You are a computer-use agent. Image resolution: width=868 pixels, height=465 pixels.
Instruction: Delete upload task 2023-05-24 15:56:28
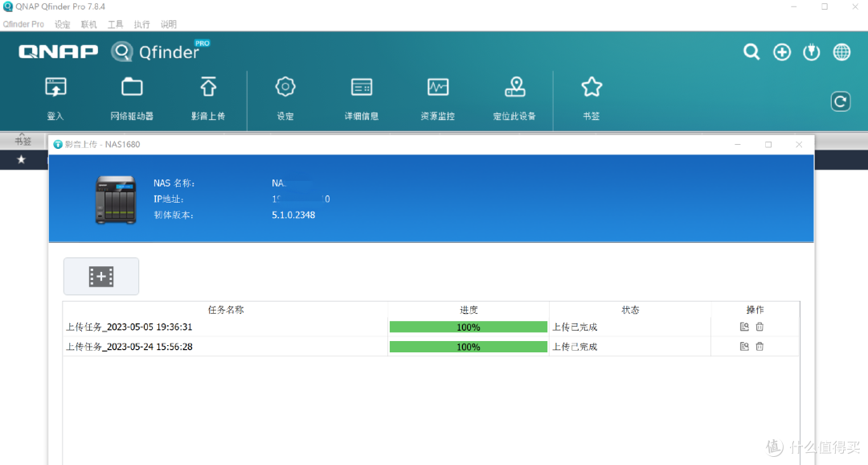(x=759, y=347)
